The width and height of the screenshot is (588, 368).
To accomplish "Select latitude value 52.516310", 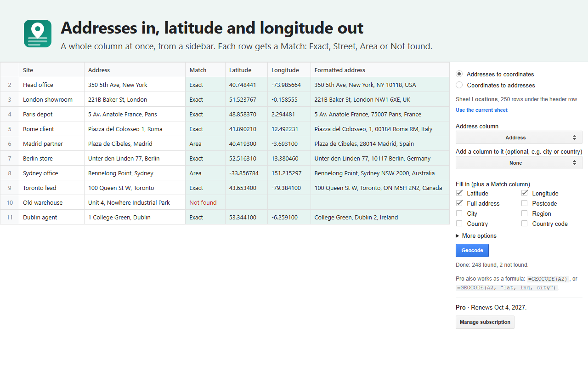I will click(246, 158).
